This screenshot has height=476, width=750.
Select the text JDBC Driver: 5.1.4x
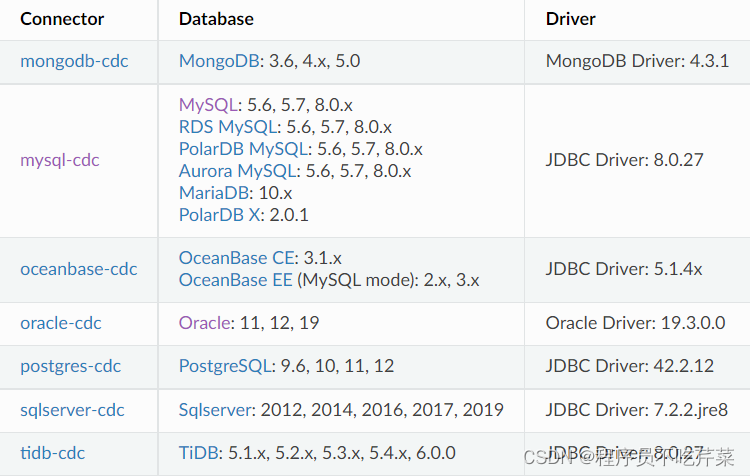tap(624, 269)
